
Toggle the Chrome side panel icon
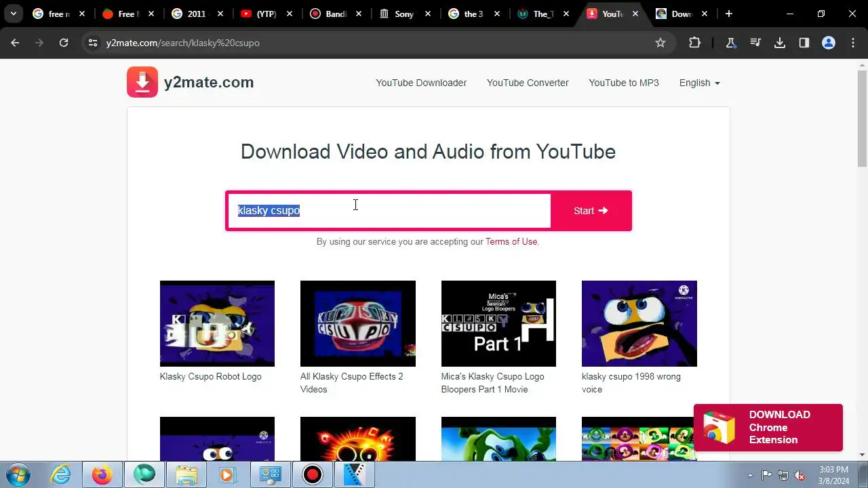point(804,43)
